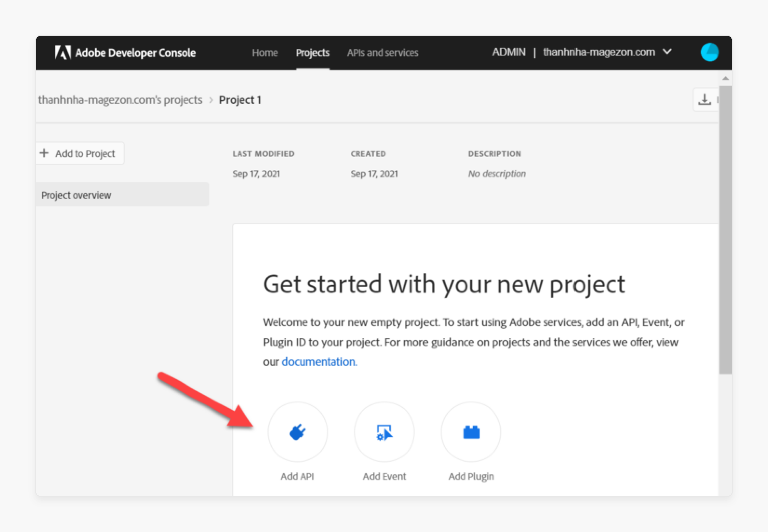
Task: Click Add to Project button
Action: pyautogui.click(x=80, y=153)
